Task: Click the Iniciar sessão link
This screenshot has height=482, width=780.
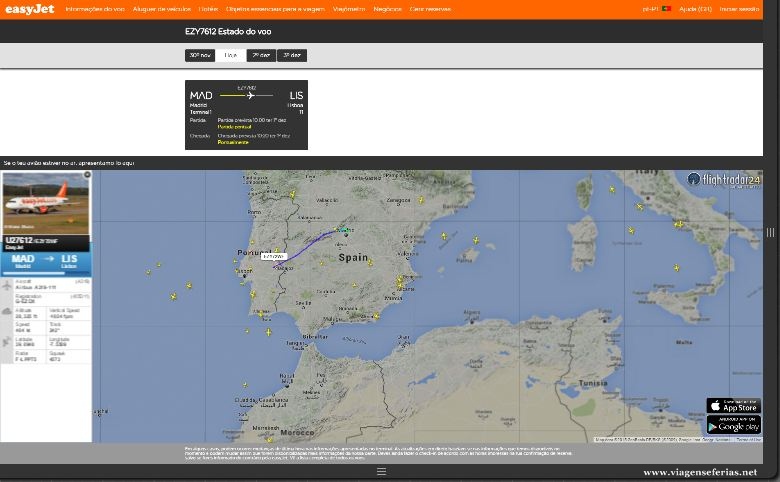Action: [x=739, y=9]
